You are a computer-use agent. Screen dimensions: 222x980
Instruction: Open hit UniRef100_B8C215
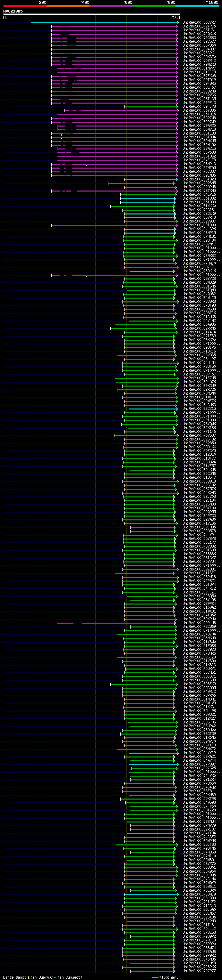(x=199, y=408)
